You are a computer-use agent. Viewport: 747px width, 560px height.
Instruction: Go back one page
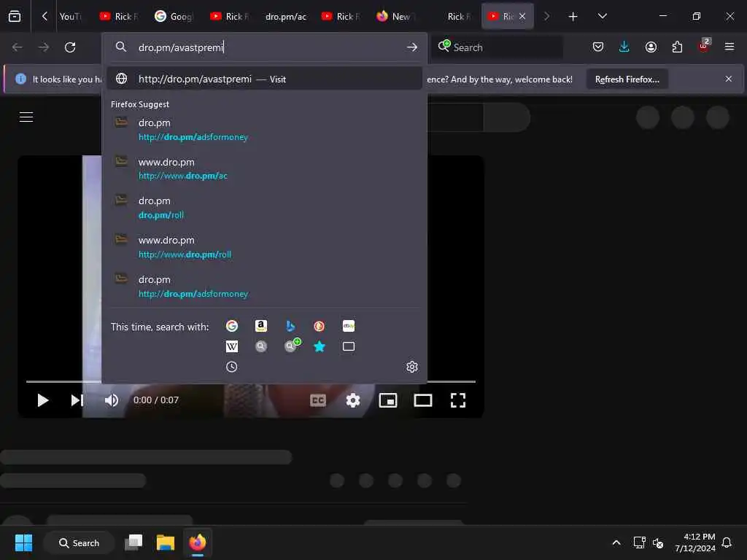(x=18, y=47)
